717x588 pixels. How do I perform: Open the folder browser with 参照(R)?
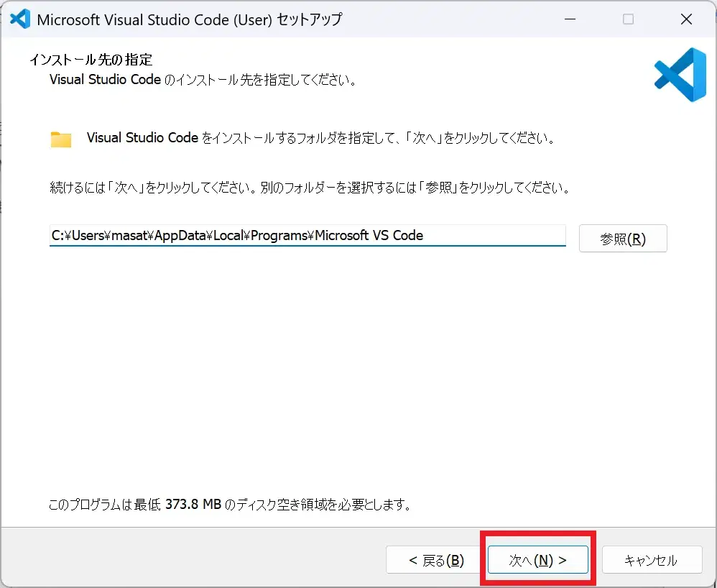point(622,238)
